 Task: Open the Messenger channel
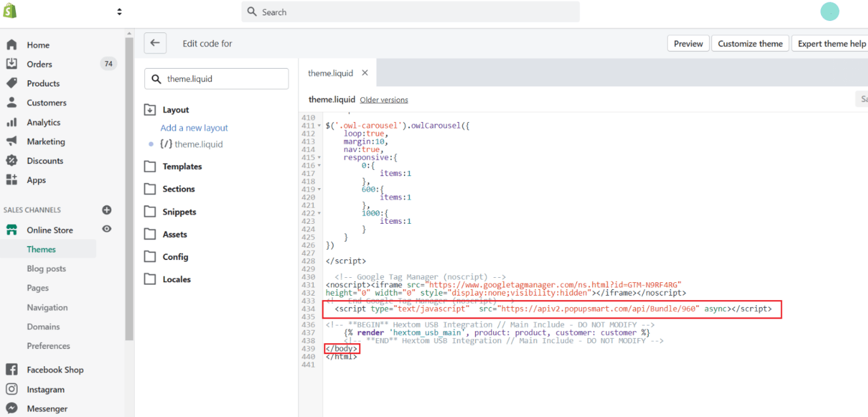point(46,409)
